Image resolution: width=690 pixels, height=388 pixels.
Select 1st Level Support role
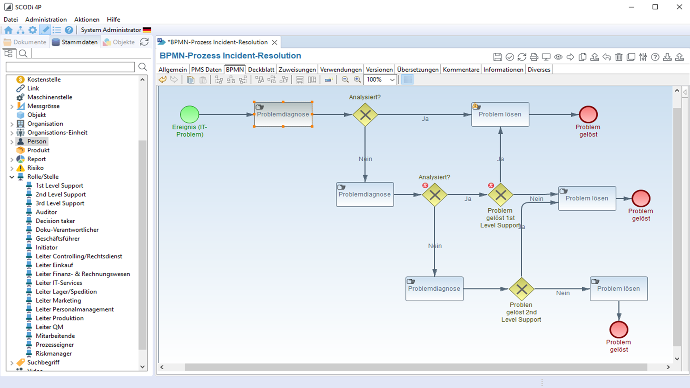(59, 186)
